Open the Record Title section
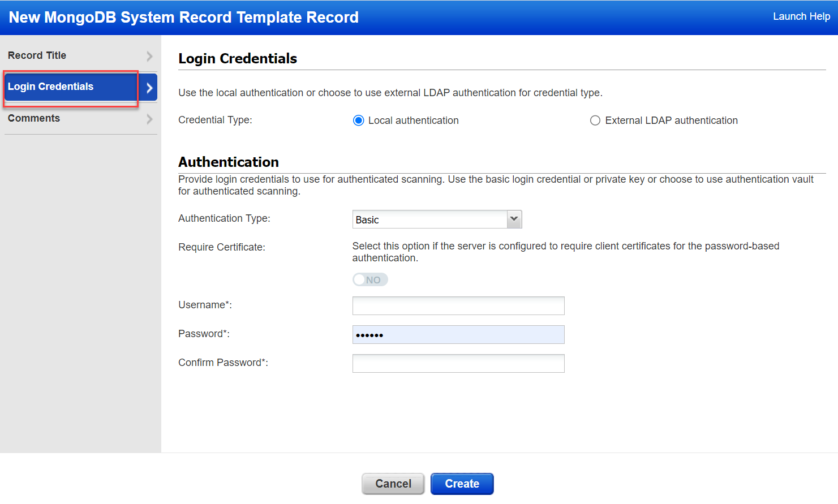 pos(37,55)
